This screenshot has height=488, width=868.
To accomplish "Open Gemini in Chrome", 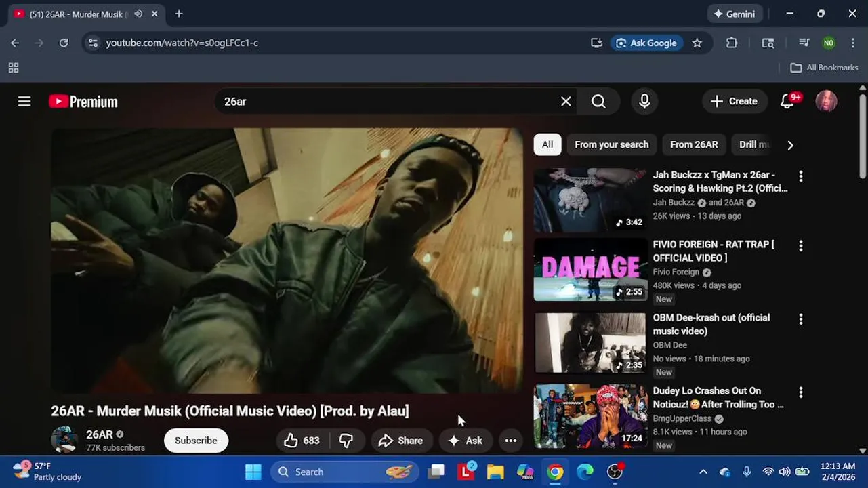I will click(735, 14).
